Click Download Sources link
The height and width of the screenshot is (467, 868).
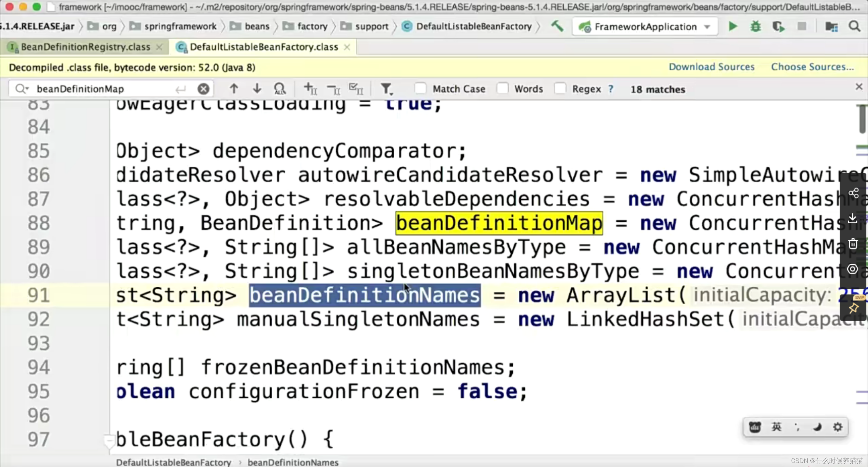[711, 67]
